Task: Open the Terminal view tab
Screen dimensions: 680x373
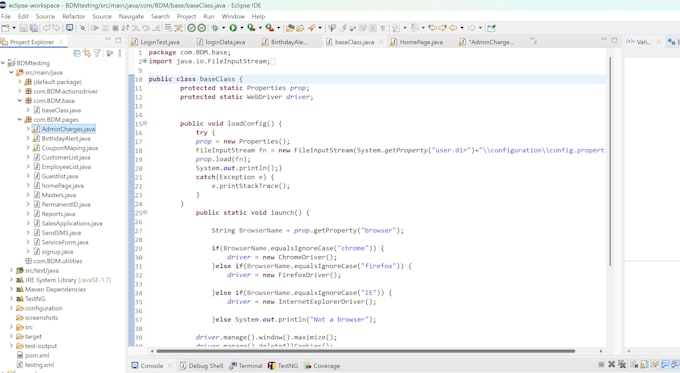Action: (246, 366)
